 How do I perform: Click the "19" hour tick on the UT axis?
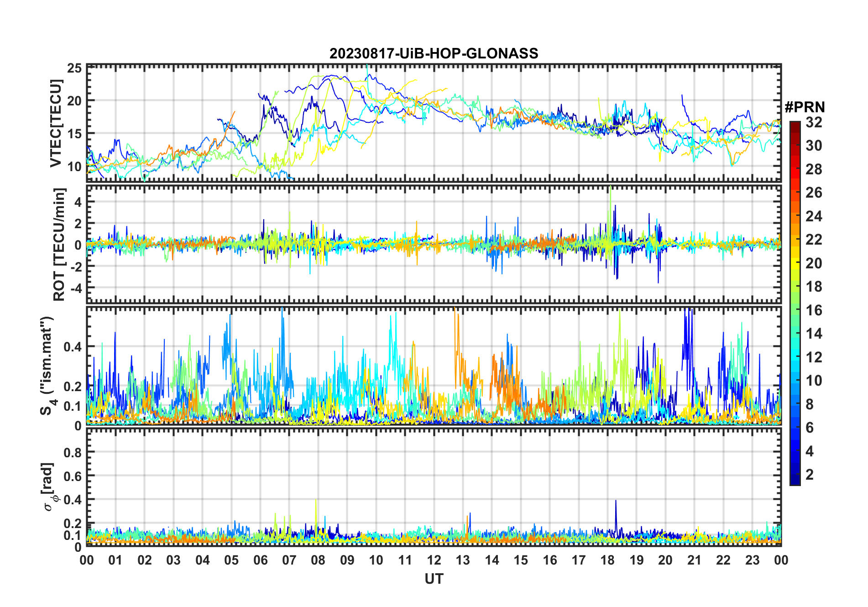[637, 560]
